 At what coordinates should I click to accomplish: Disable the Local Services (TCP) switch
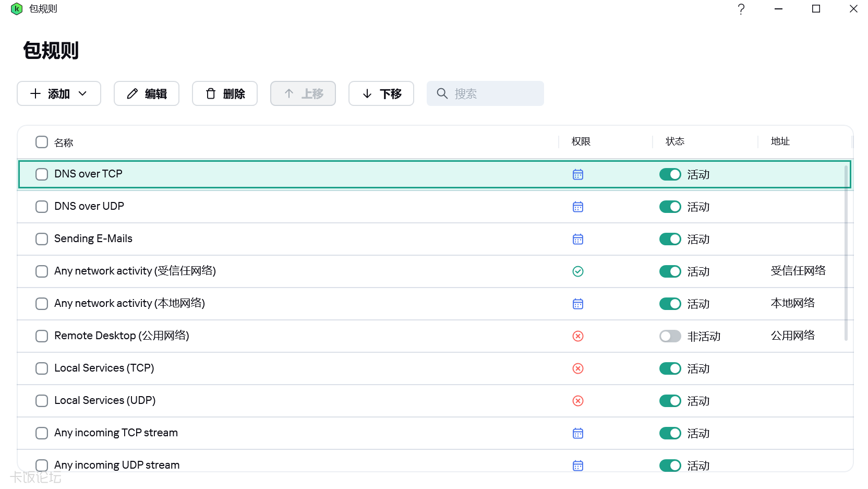[x=670, y=368]
